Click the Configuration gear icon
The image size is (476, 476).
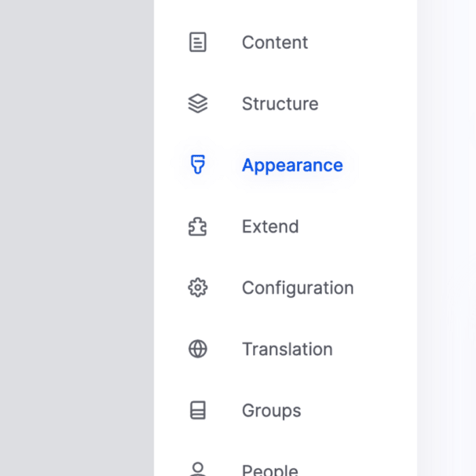(197, 288)
